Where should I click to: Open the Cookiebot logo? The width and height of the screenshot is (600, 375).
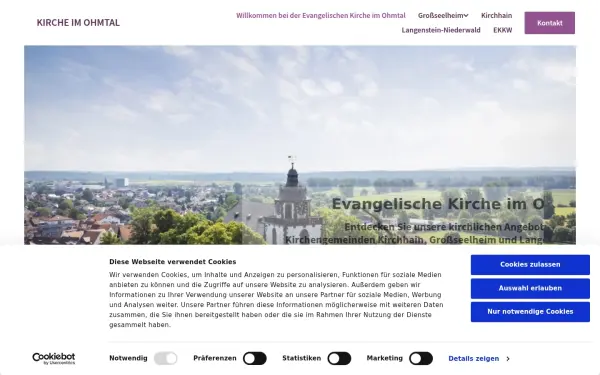pos(54,359)
